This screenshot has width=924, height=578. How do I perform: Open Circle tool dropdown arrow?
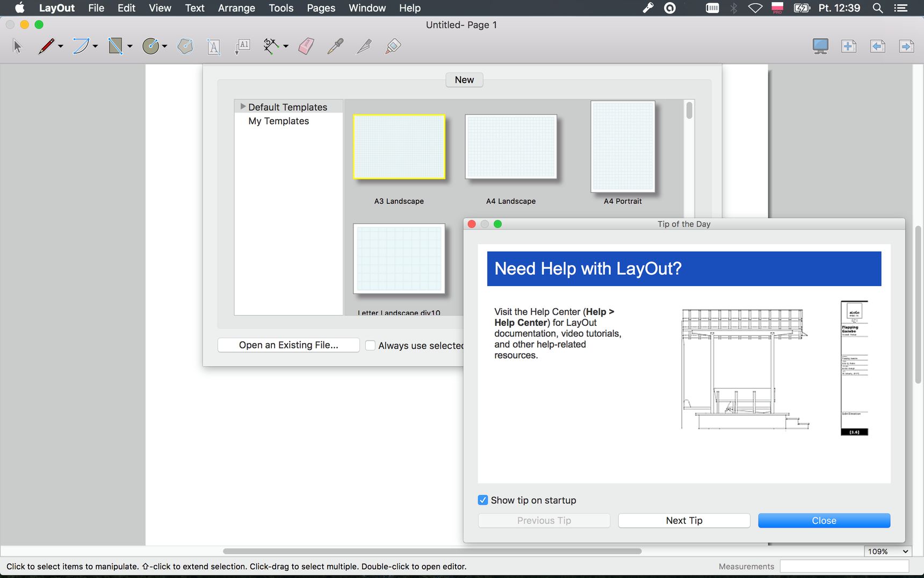[x=164, y=47]
